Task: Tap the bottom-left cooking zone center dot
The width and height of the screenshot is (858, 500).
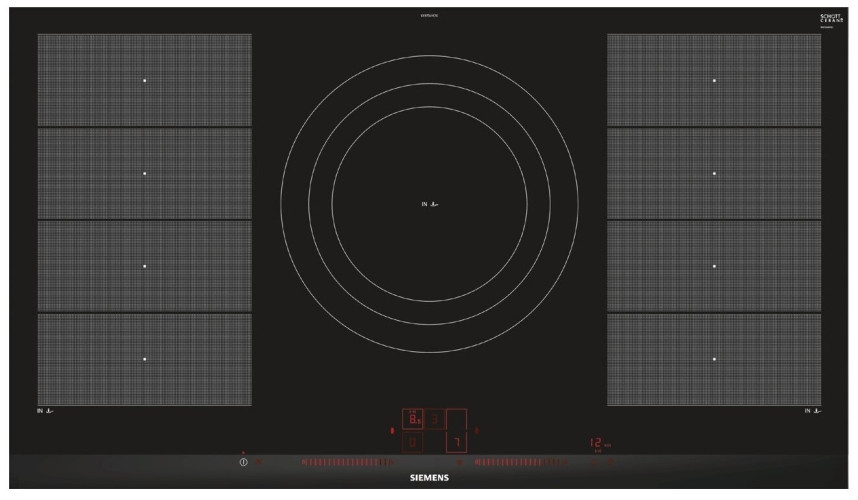Action: click(144, 359)
